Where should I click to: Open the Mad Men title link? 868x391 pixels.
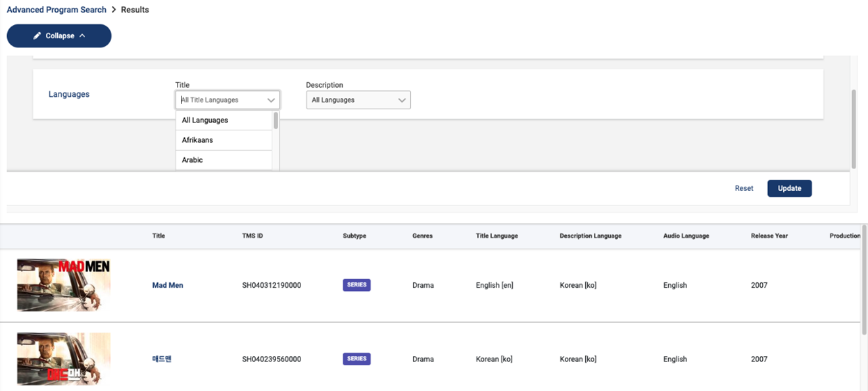(168, 285)
